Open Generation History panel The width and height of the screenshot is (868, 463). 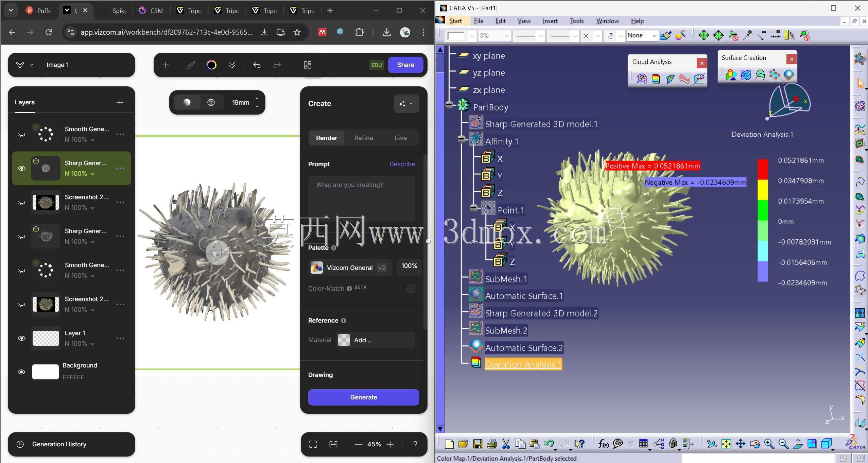coord(71,444)
